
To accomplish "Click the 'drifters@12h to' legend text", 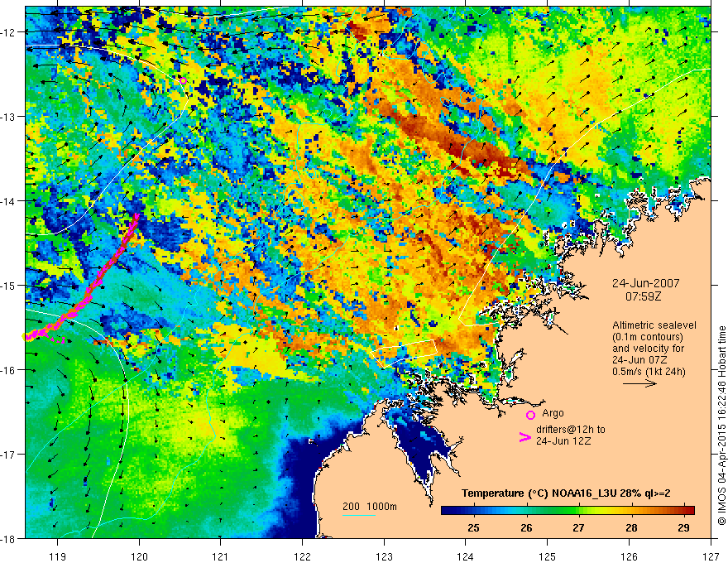I will pos(571,430).
